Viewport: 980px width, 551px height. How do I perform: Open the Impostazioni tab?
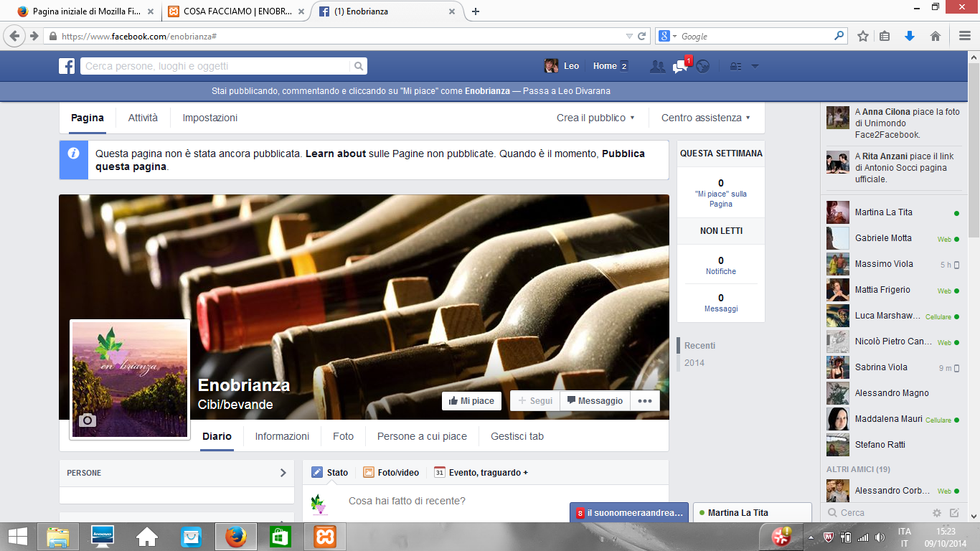[x=209, y=118]
